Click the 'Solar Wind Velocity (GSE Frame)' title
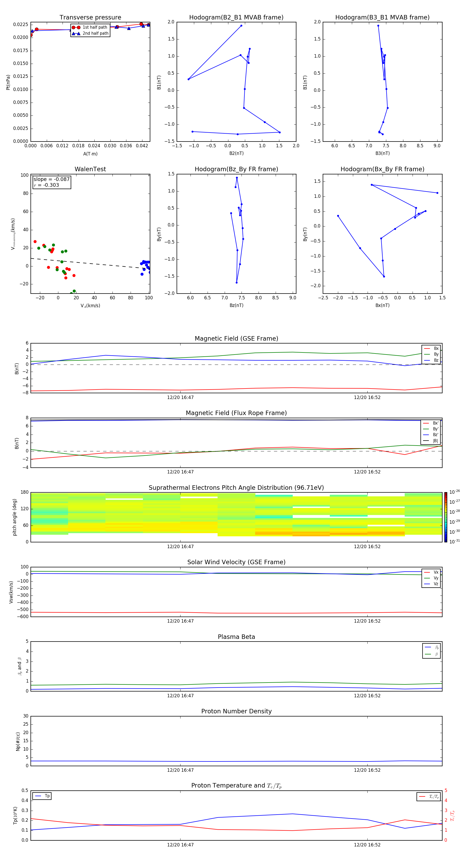The height and width of the screenshot is (868, 473). [x=236, y=562]
